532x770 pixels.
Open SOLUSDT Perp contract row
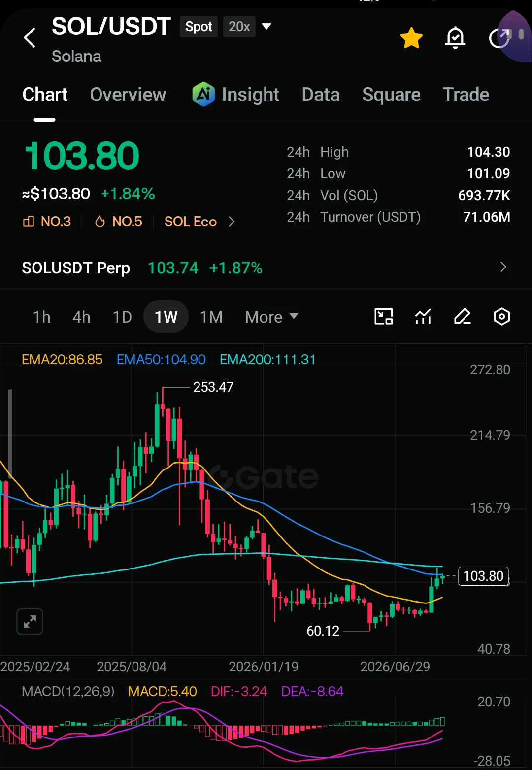point(266,268)
